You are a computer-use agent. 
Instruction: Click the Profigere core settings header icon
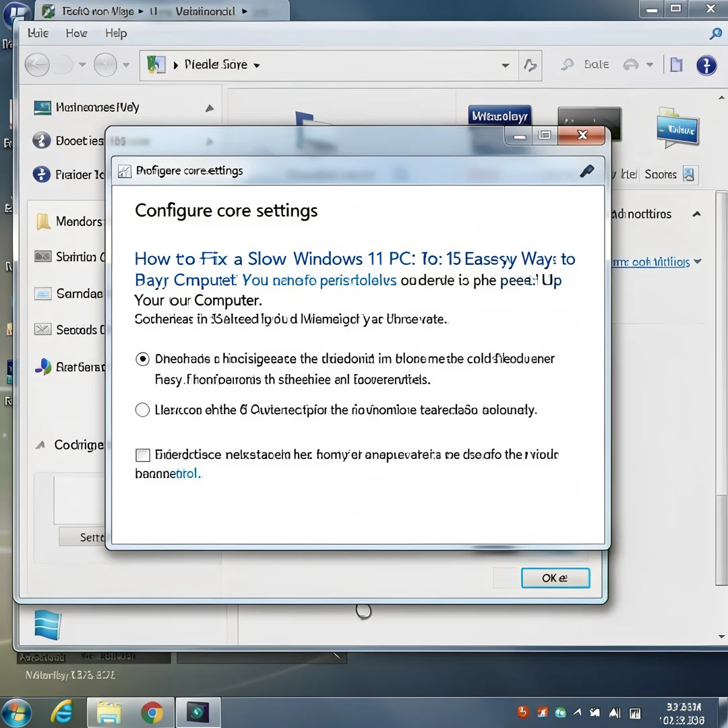pyautogui.click(x=125, y=171)
